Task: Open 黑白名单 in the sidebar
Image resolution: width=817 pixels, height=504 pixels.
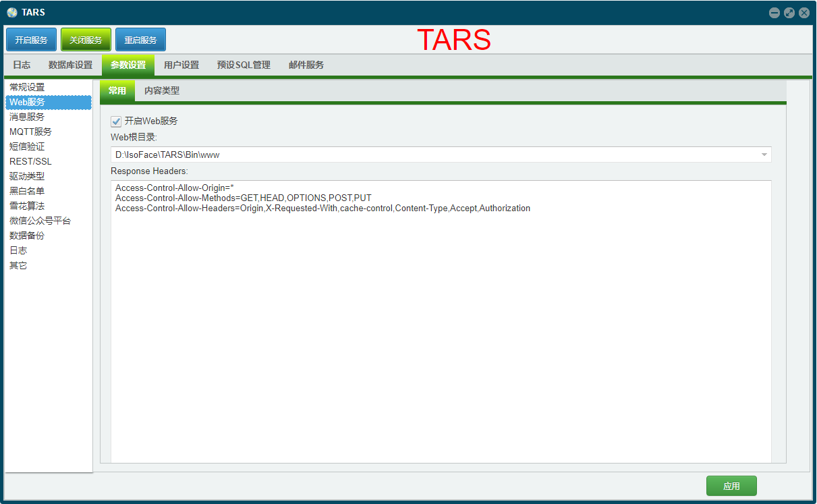Action: click(x=49, y=192)
